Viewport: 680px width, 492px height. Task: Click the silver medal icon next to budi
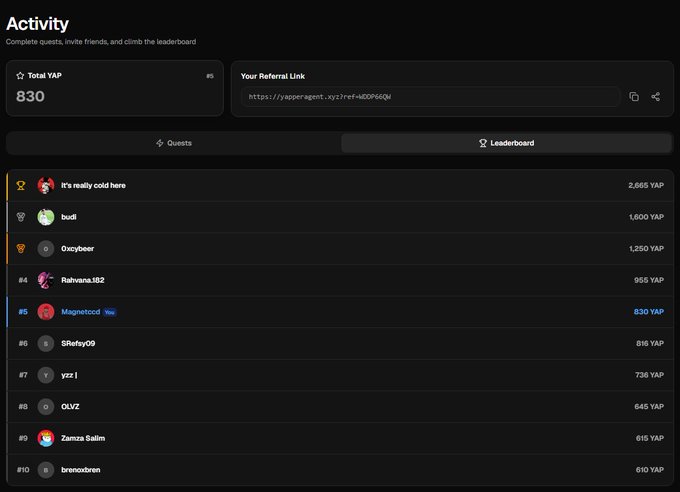pos(20,217)
